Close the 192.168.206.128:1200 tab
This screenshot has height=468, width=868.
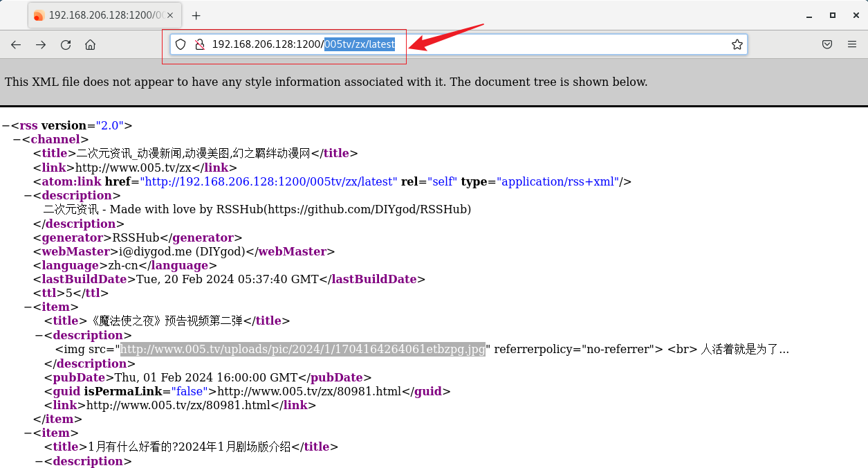[x=170, y=15]
